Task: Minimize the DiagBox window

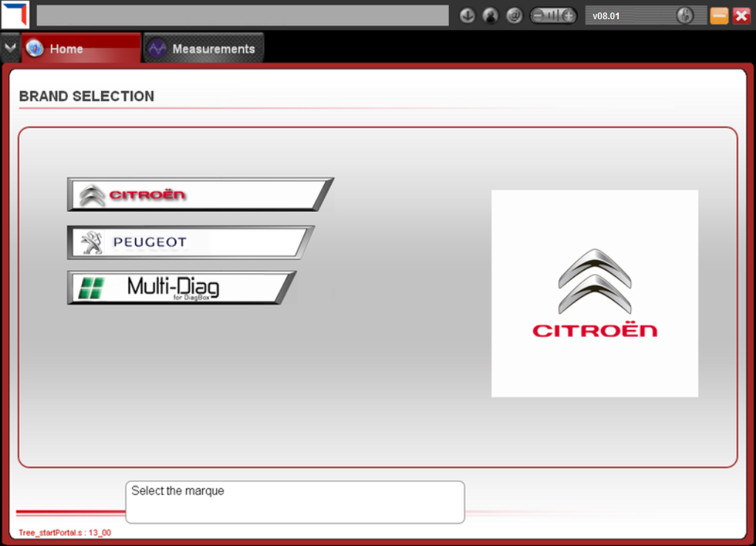Action: pyautogui.click(x=719, y=16)
